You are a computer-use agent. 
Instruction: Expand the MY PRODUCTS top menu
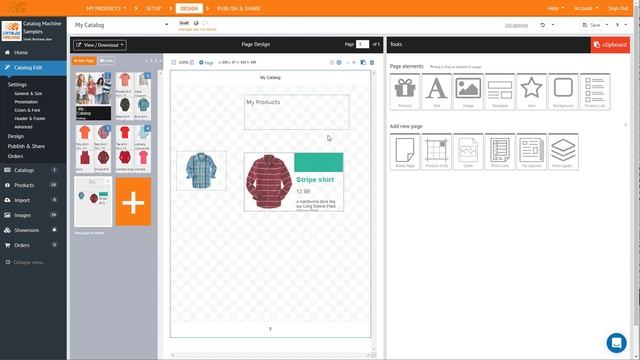click(106, 8)
